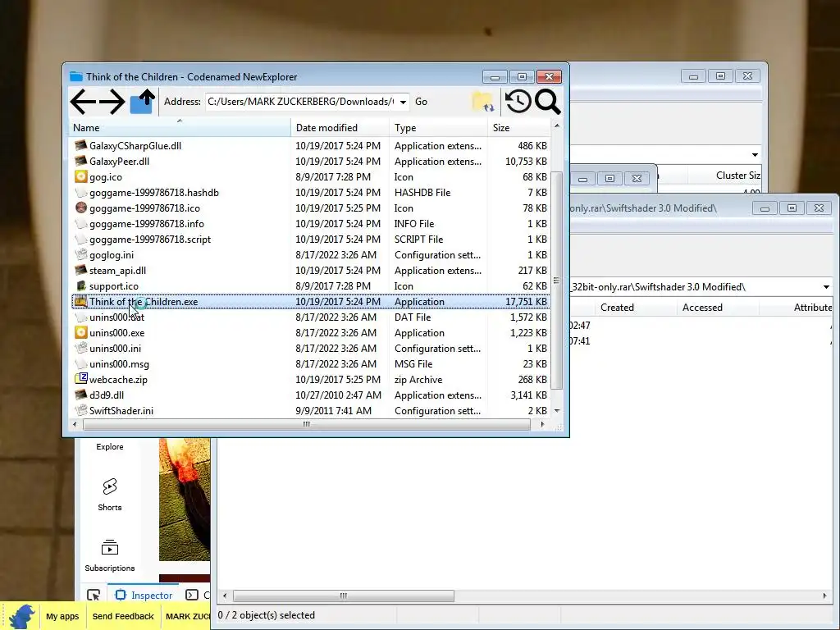Select SwiftShader.ini
The image size is (840, 630).
point(121,410)
